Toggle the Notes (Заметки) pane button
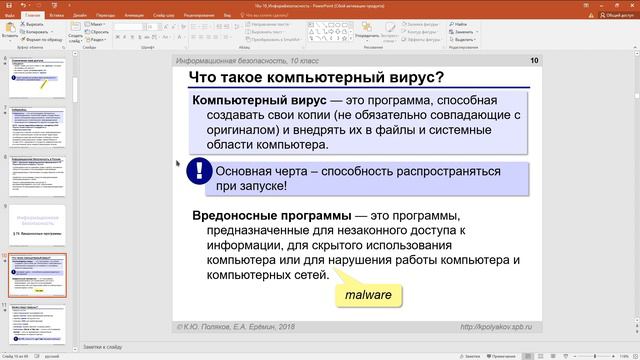Screen dimensions: 640x360 point(471,356)
